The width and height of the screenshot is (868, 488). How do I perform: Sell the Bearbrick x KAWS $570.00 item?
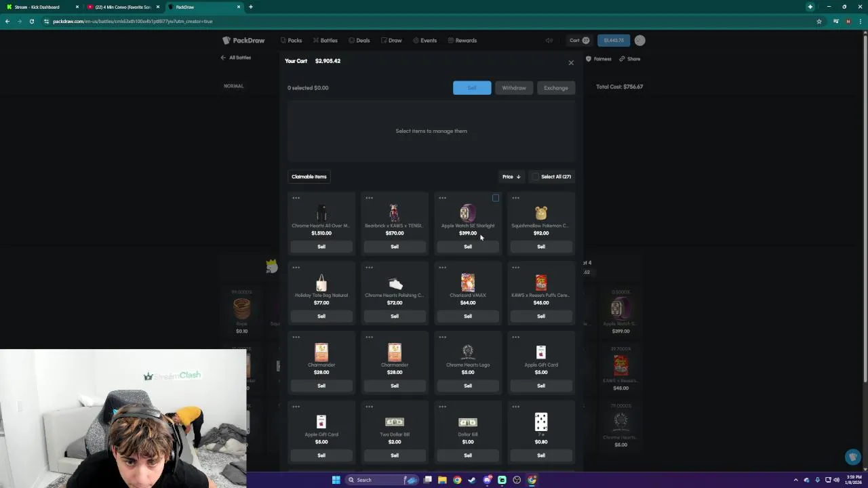395,247
